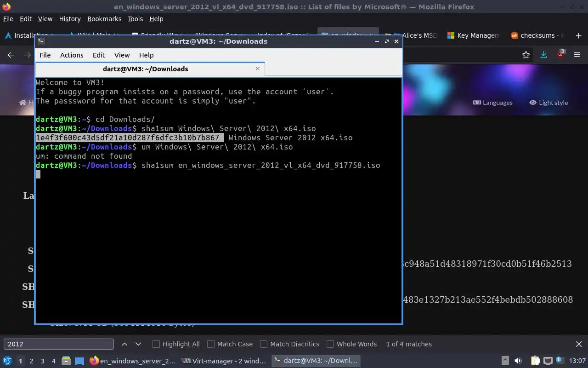Open a new browser tab
Screen dimensions: 588x368
pos(577,35)
